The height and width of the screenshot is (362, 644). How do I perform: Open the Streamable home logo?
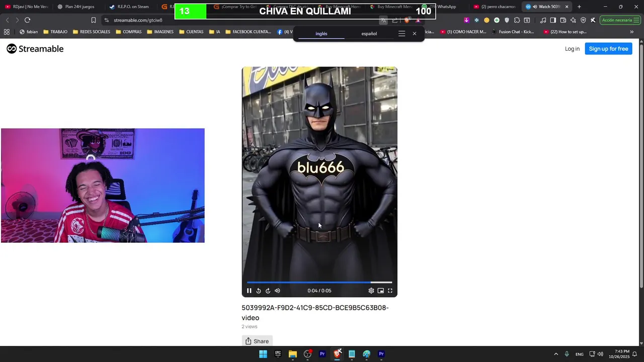point(35,49)
